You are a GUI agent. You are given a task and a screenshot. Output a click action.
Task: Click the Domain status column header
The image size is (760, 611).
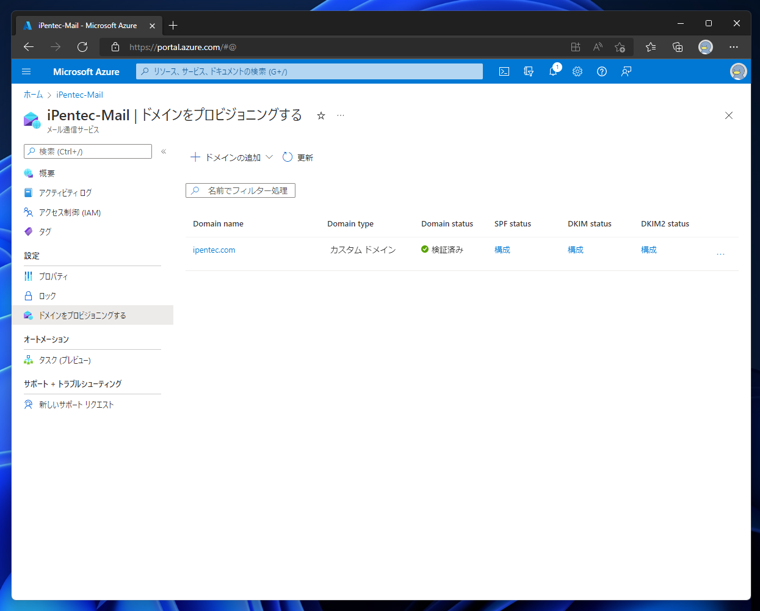pyautogui.click(x=447, y=224)
